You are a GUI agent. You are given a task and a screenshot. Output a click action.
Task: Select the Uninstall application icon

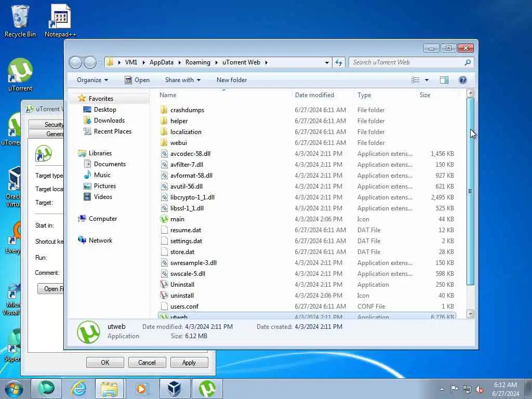coord(164,285)
